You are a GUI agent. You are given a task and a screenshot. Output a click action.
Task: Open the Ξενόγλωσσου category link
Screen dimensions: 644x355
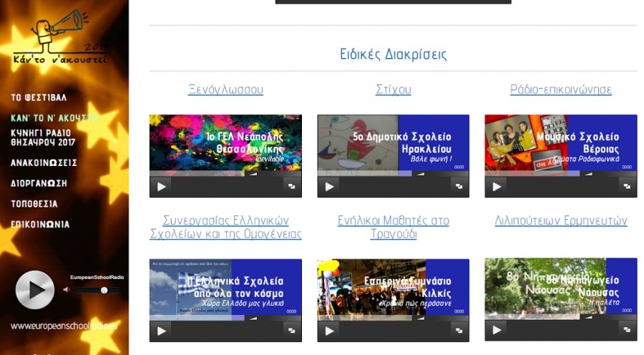(225, 89)
